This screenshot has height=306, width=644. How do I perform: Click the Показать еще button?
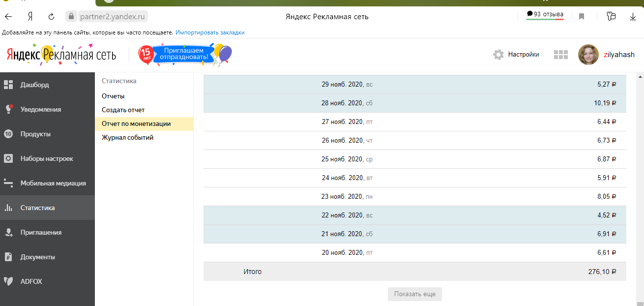pyautogui.click(x=415, y=294)
